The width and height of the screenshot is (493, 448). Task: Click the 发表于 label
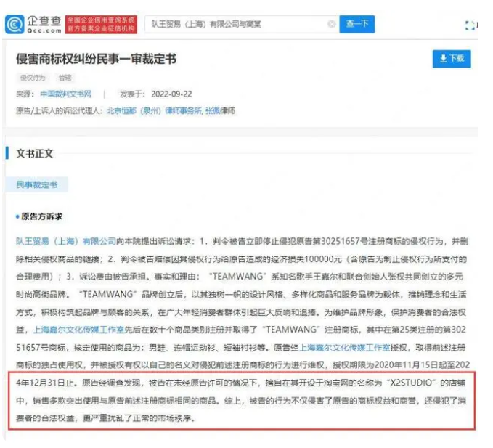pyautogui.click(x=132, y=94)
